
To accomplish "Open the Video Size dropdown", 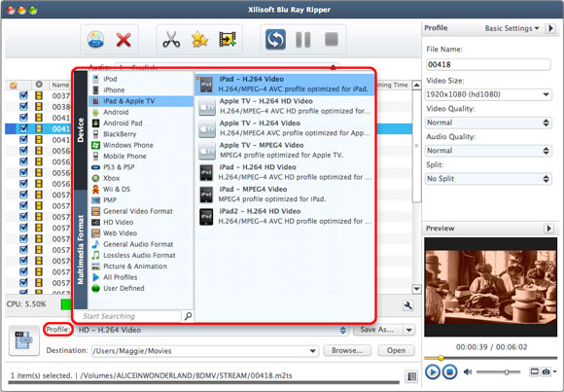I will tap(488, 94).
